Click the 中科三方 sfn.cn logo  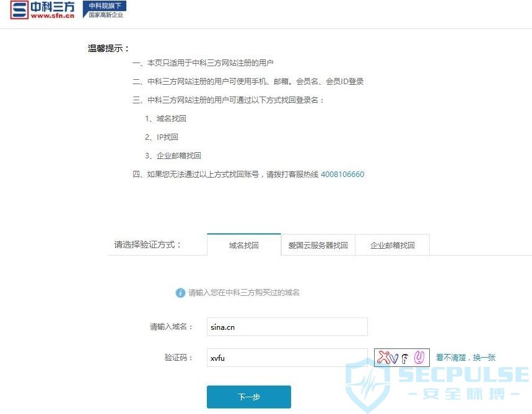(42, 10)
